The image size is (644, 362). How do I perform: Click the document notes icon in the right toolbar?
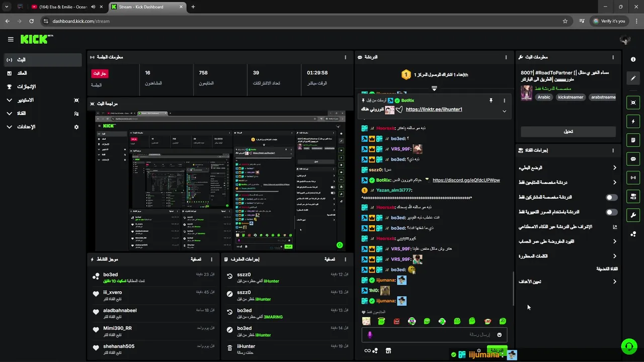633,140
